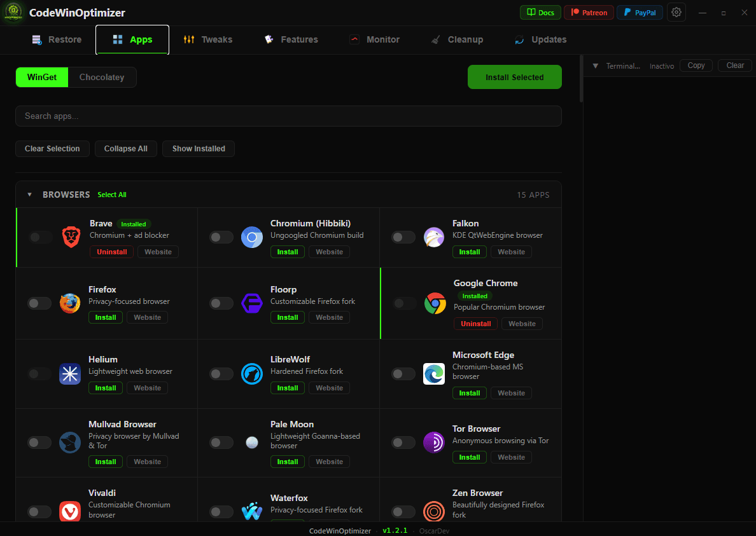Clear the terminal output

(735, 65)
